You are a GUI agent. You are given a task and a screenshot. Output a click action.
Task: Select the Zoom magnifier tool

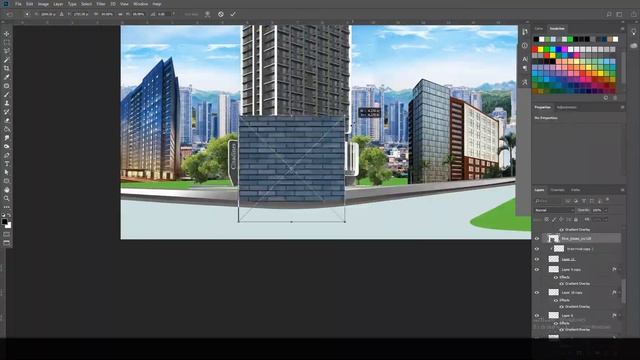[x=7, y=198]
